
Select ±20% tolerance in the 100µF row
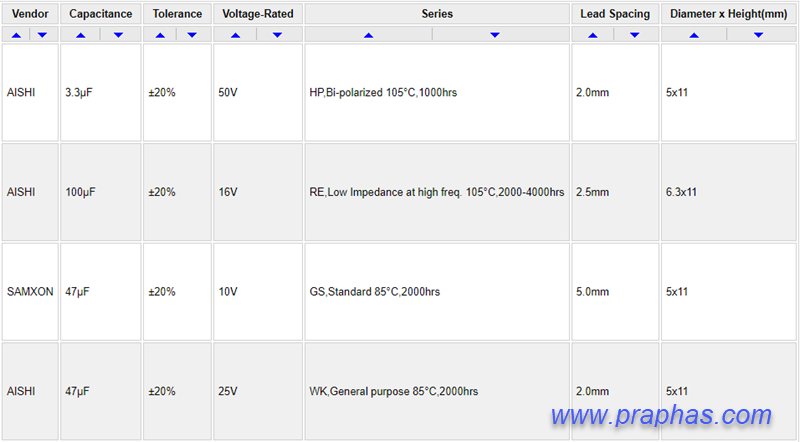177,192
